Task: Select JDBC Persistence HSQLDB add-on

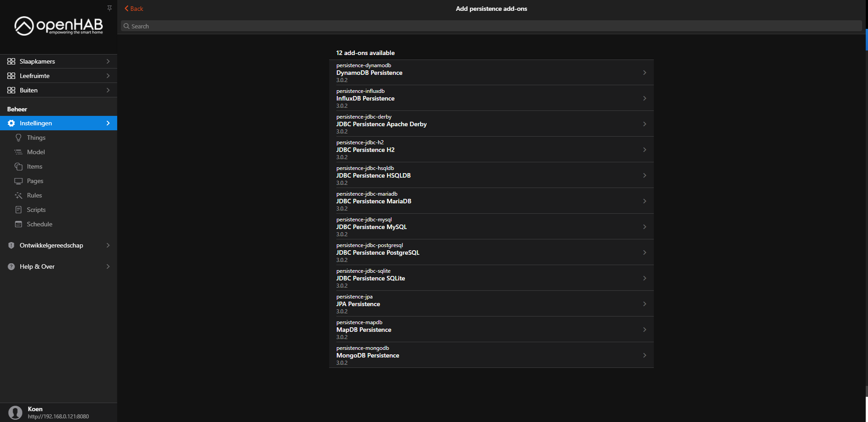Action: (x=491, y=175)
